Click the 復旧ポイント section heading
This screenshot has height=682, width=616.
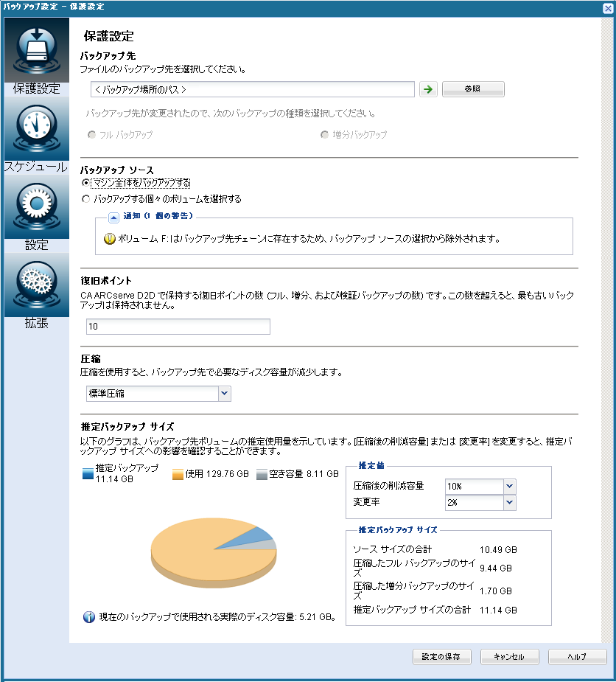click(x=106, y=281)
